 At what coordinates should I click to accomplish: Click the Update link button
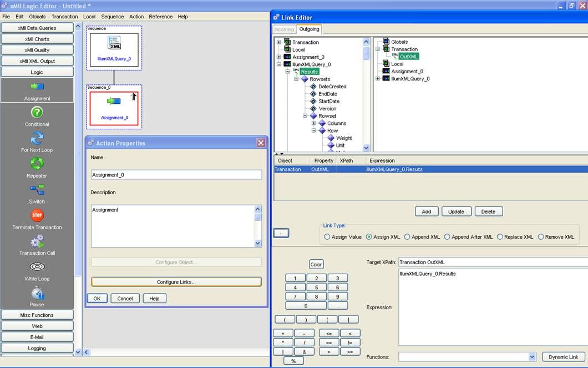point(456,211)
